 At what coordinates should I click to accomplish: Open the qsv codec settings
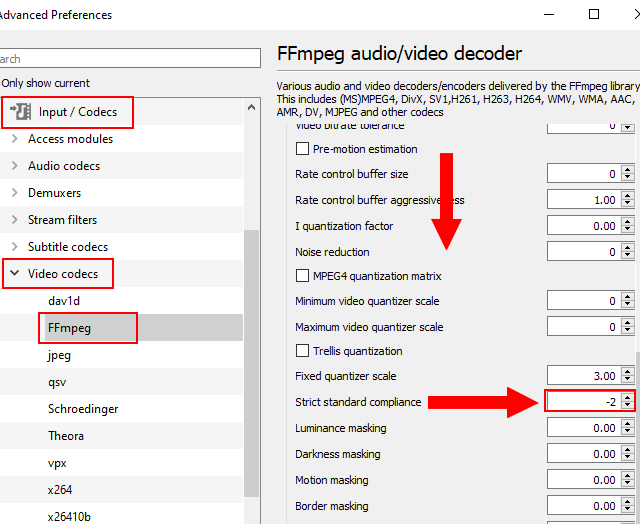click(x=57, y=382)
